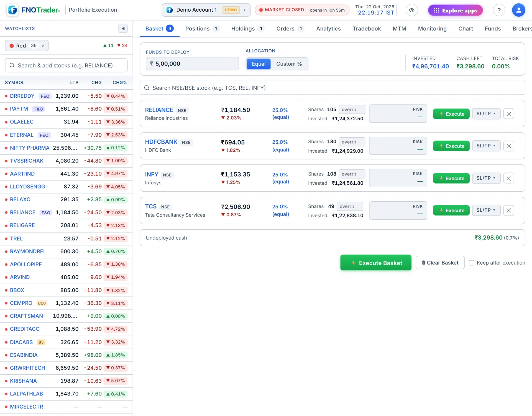Click the DRREDDY F&O badge
The image size is (532, 416).
click(45, 96)
